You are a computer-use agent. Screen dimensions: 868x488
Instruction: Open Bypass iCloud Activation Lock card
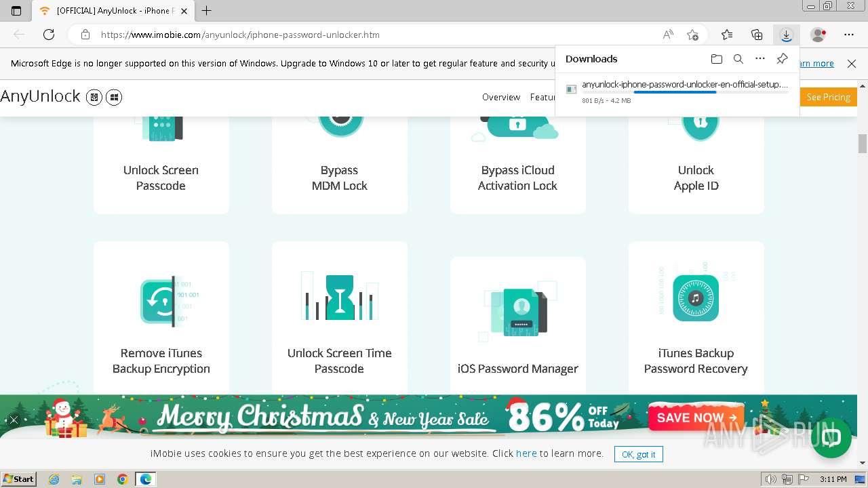tap(518, 165)
